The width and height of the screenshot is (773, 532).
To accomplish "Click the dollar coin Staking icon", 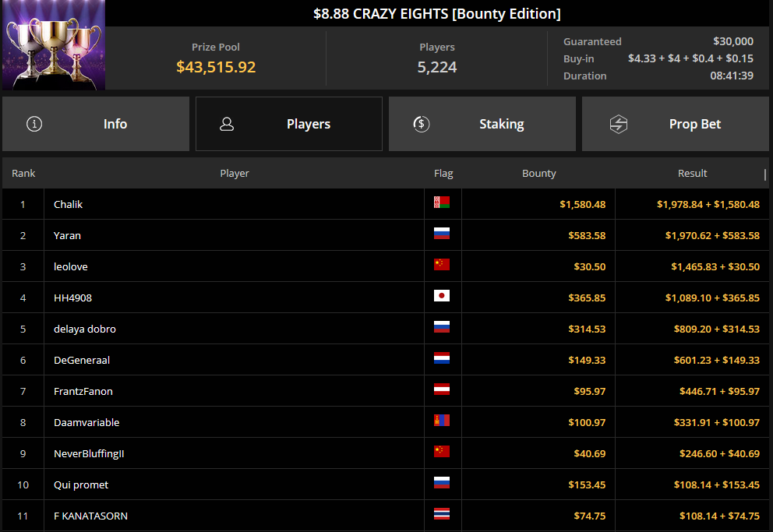I will coord(421,124).
